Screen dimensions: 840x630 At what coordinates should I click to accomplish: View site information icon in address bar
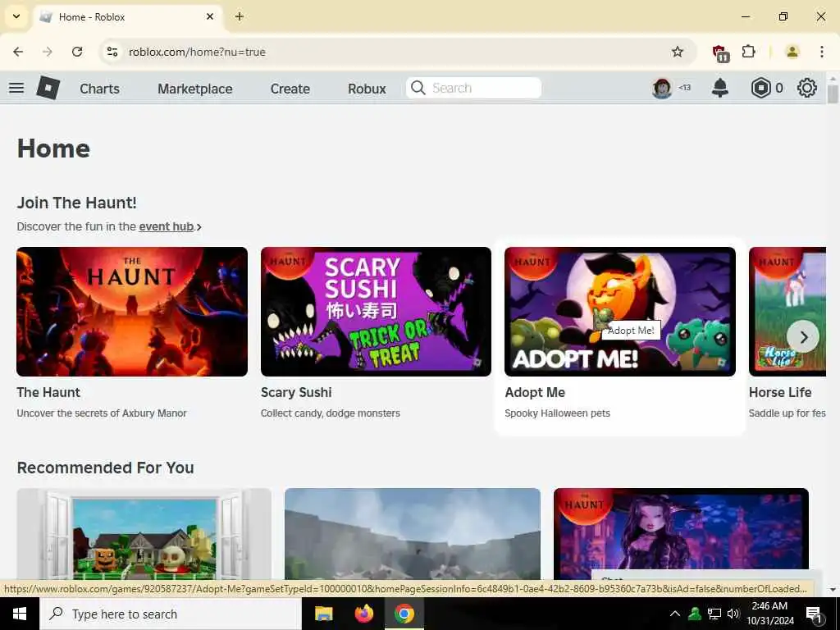112,52
